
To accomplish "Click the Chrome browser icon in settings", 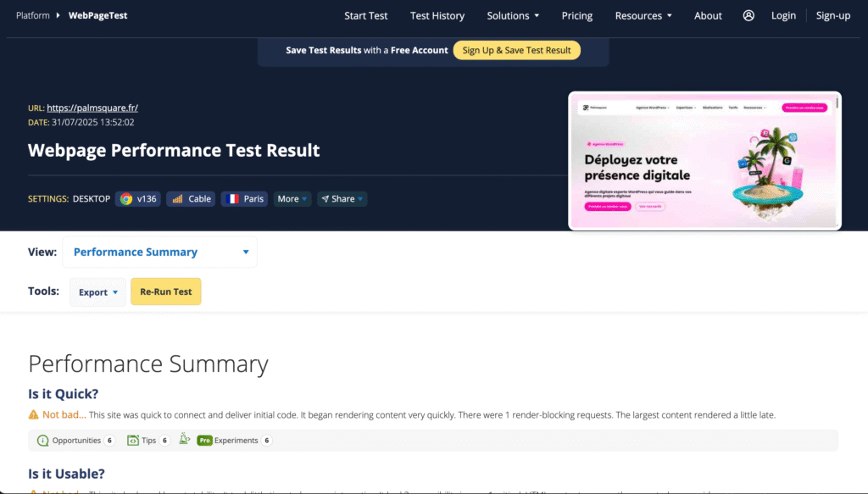I will tap(126, 199).
